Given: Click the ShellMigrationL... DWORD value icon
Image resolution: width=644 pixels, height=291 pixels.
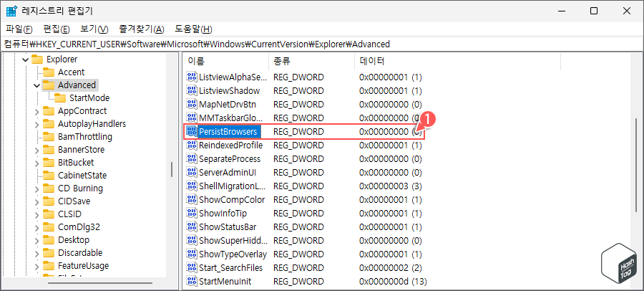Looking at the screenshot, I should point(192,186).
